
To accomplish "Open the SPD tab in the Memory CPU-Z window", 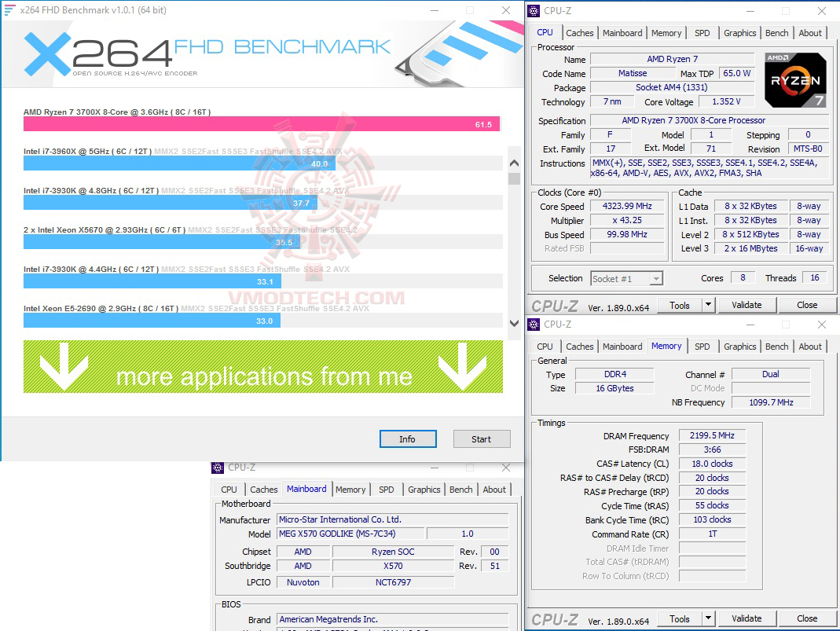I will point(702,347).
